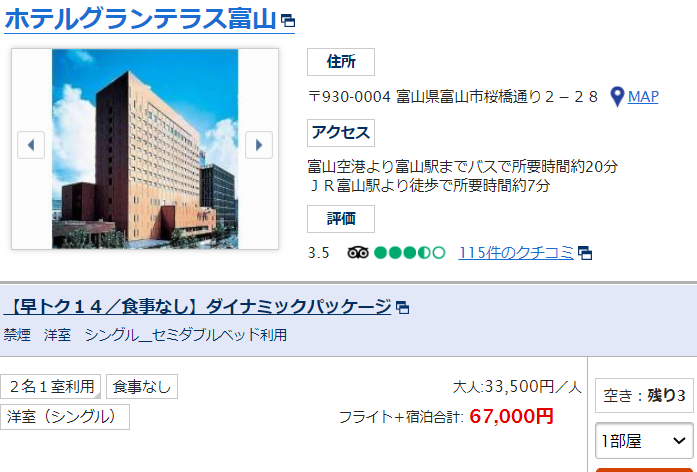Click the blue map pin icon
This screenshot has height=472, width=697.
[617, 96]
